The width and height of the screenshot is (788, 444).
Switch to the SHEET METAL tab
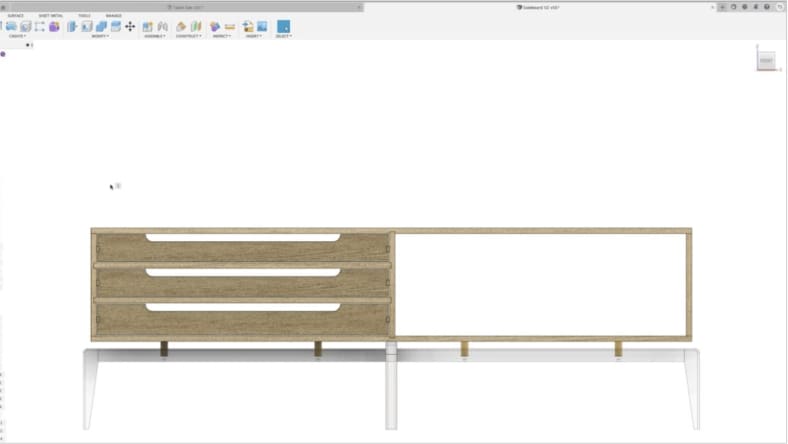(51, 16)
